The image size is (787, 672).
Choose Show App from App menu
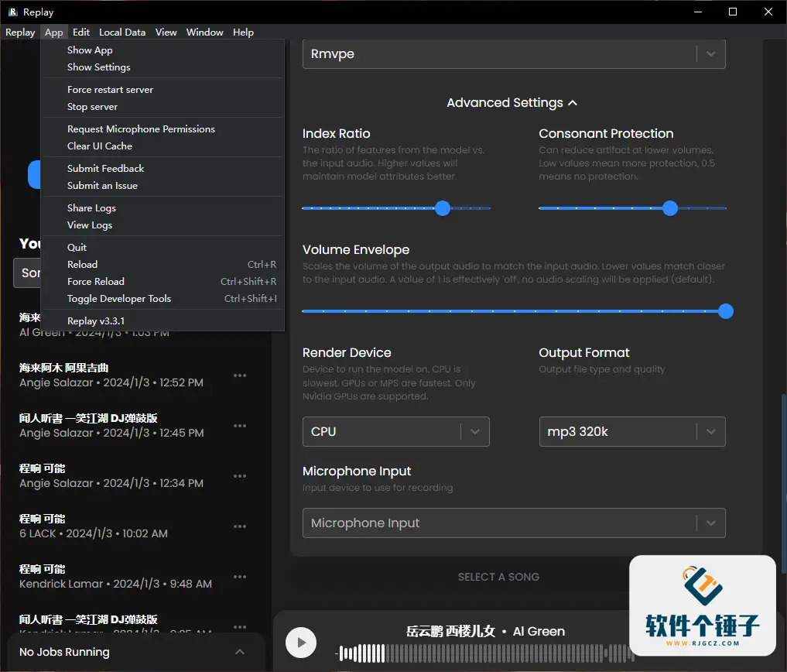163,50
